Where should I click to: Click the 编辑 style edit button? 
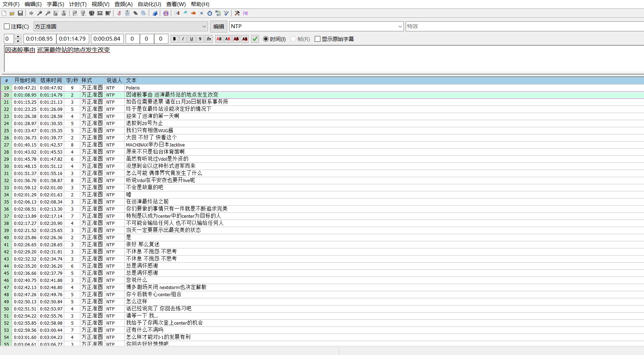(x=218, y=26)
